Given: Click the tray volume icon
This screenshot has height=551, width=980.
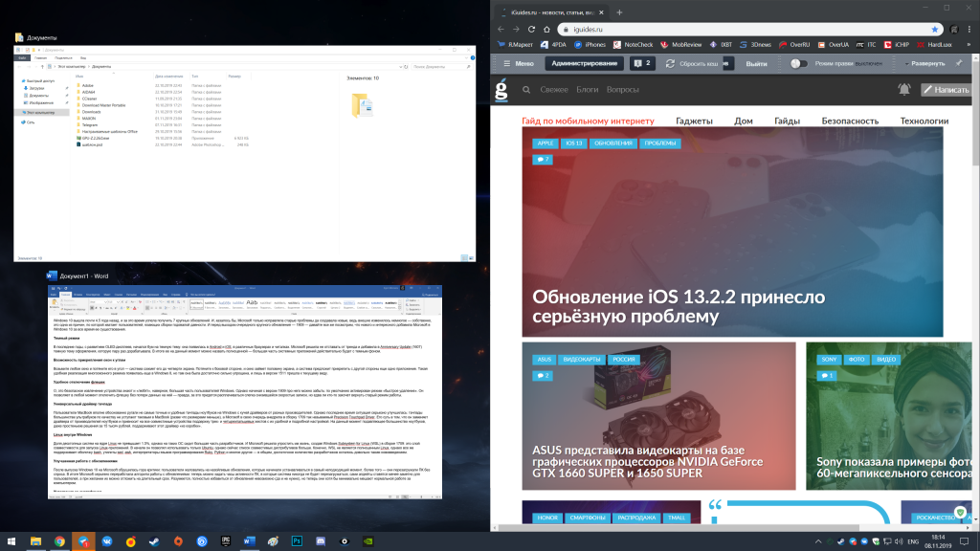Looking at the screenshot, I should tap(899, 541).
